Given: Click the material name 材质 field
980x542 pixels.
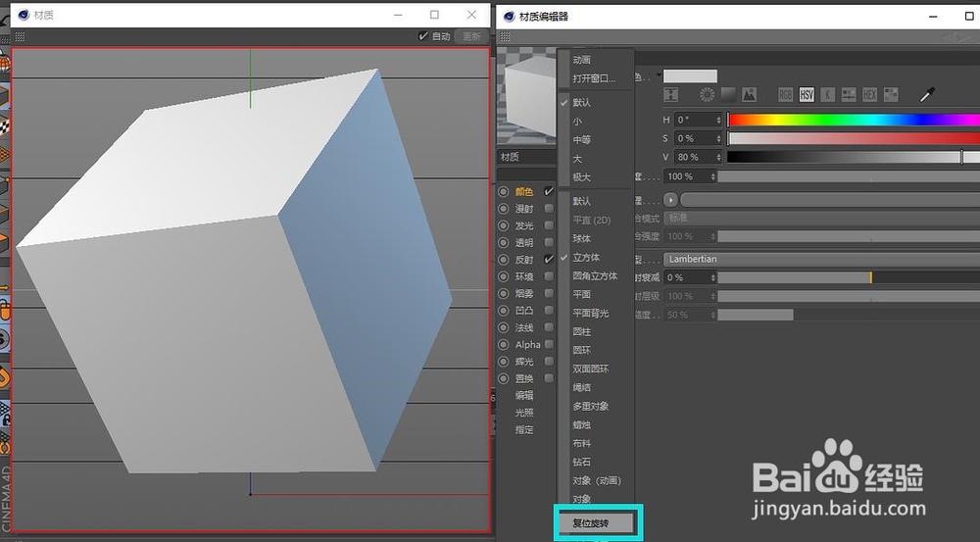Looking at the screenshot, I should [526, 157].
